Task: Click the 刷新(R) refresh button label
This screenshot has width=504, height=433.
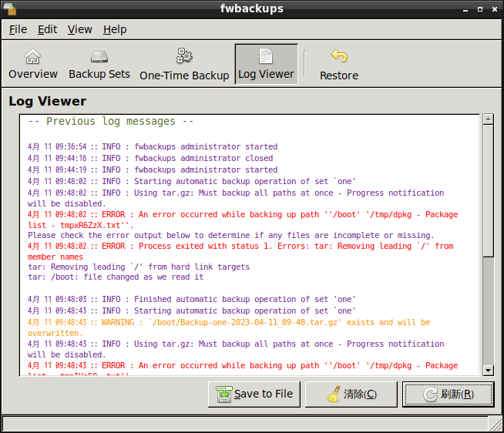Action: 457,394
